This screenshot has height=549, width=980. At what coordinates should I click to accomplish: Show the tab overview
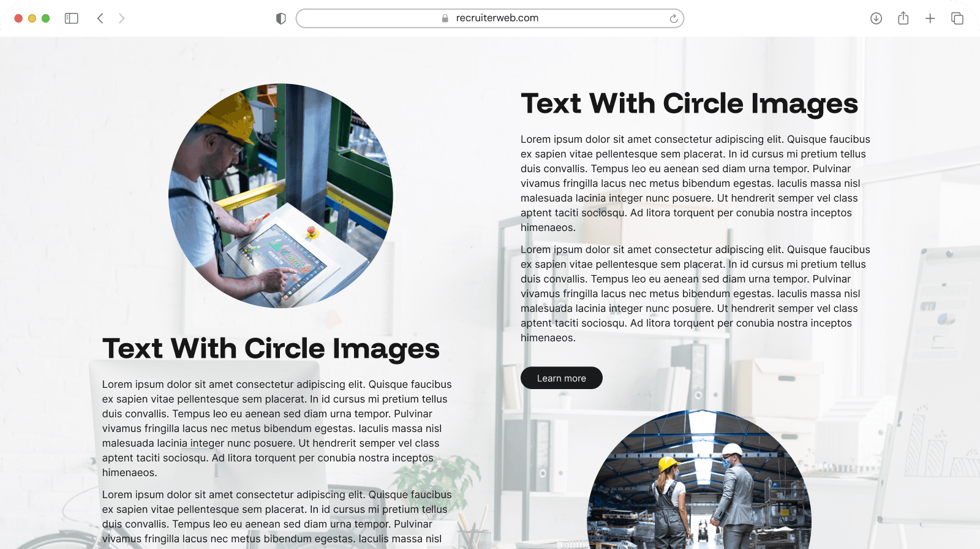click(957, 18)
